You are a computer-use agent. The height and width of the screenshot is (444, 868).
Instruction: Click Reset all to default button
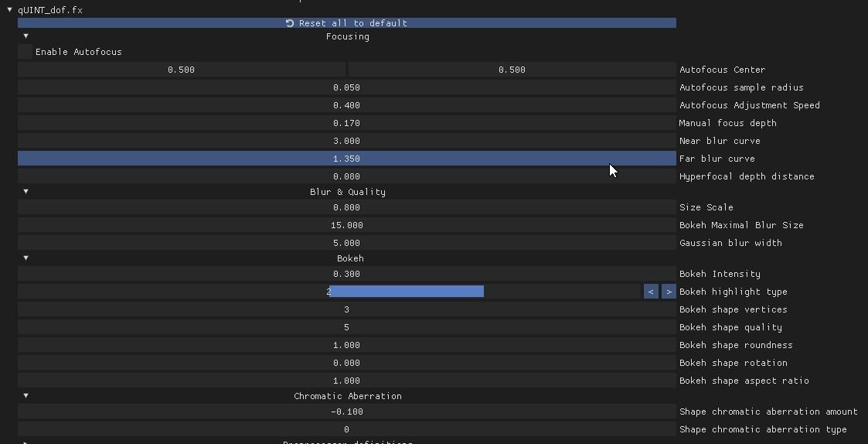346,23
